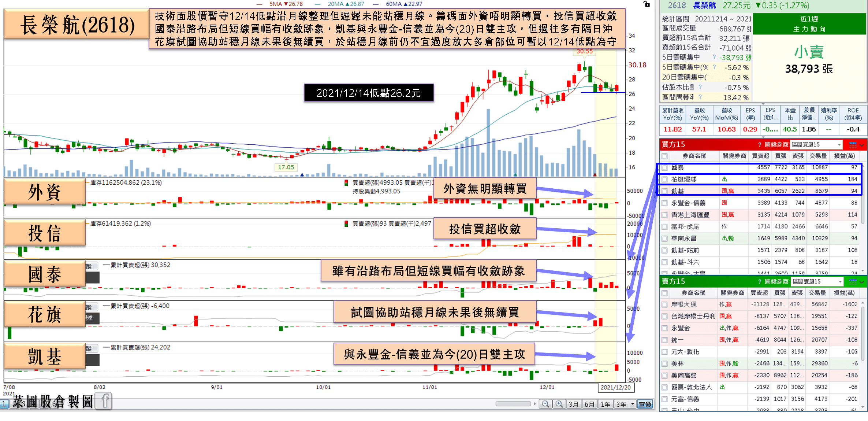The height and width of the screenshot is (421, 868).
Task: Check the 花旗環球 broker checkbox
Action: point(664,180)
